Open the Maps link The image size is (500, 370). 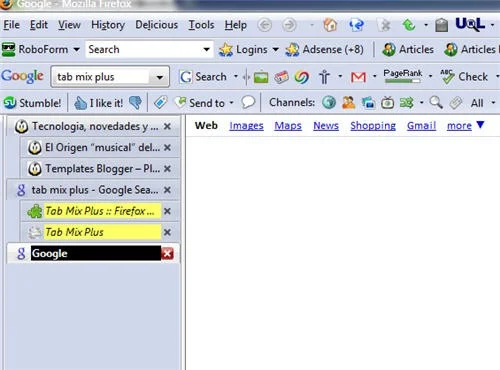tap(288, 126)
